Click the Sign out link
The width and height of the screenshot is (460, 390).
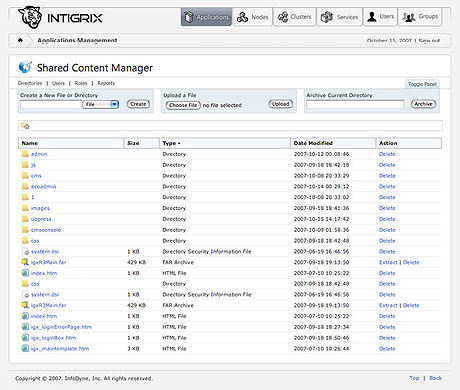point(429,41)
